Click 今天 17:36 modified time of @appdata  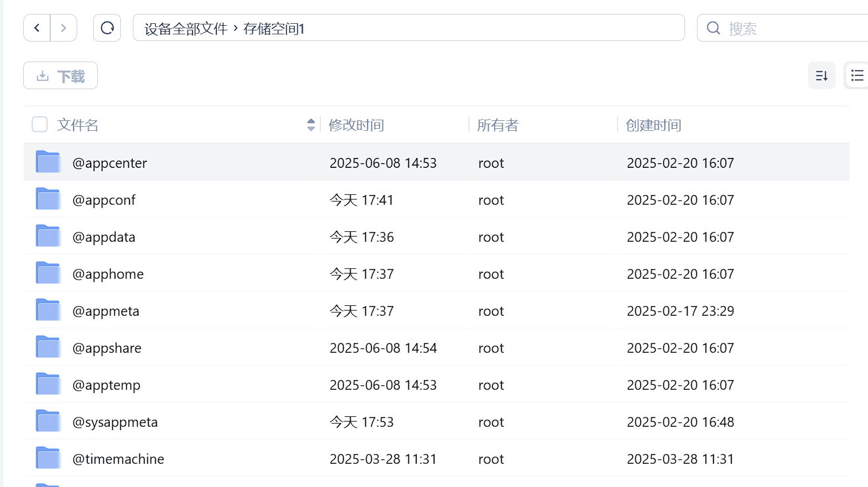(x=361, y=237)
